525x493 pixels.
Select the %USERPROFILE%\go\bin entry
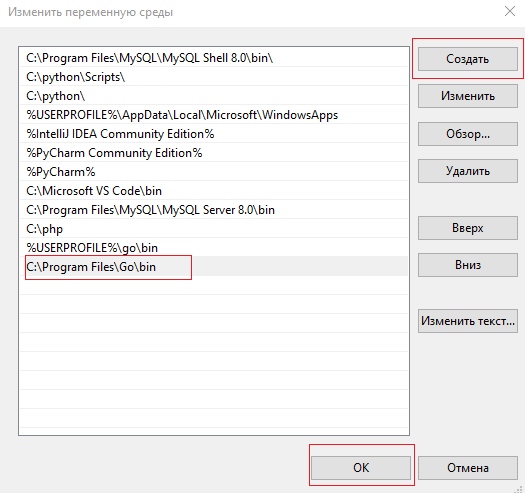point(214,248)
